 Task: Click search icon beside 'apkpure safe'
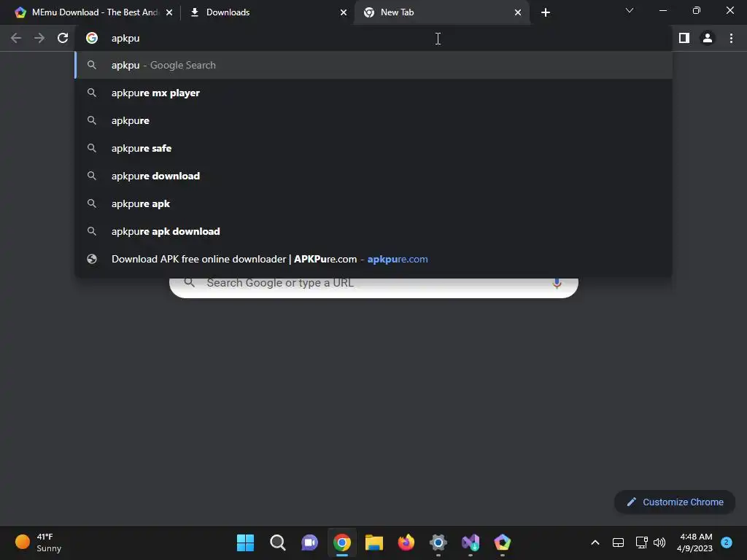(x=92, y=148)
